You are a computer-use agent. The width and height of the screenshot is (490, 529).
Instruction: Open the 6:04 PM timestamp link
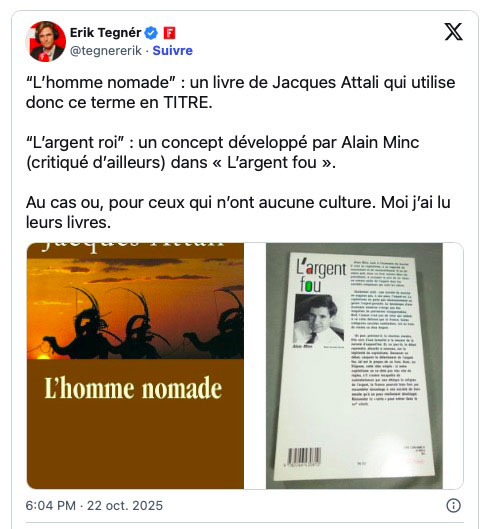coord(94,505)
